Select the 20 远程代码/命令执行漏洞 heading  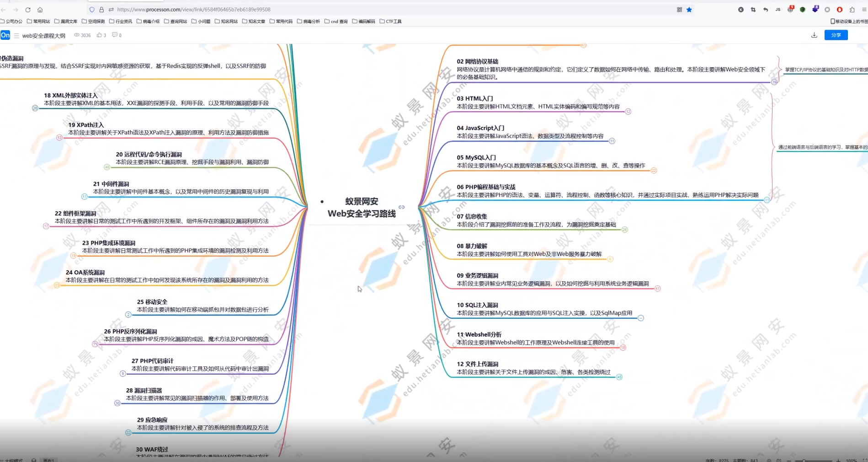(149, 155)
